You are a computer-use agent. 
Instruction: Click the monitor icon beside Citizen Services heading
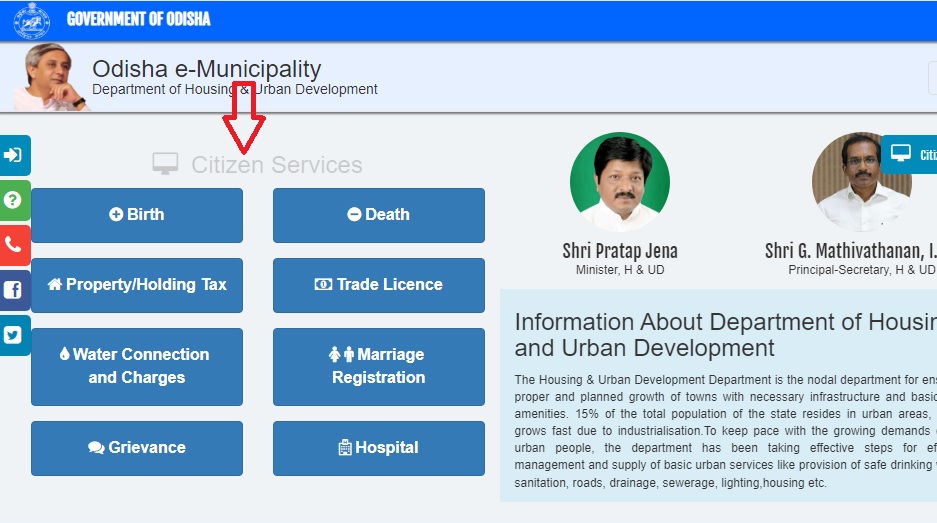click(165, 164)
